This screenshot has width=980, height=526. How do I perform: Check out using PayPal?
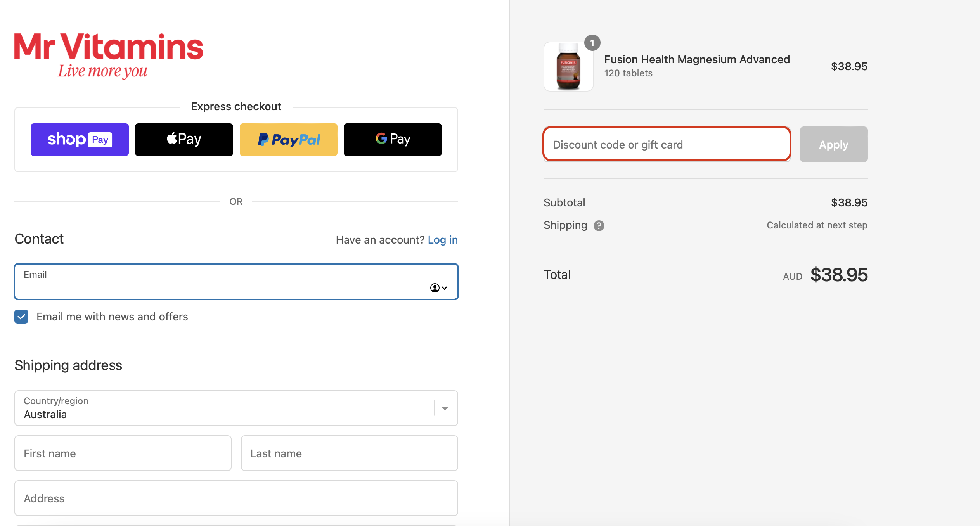pyautogui.click(x=288, y=139)
